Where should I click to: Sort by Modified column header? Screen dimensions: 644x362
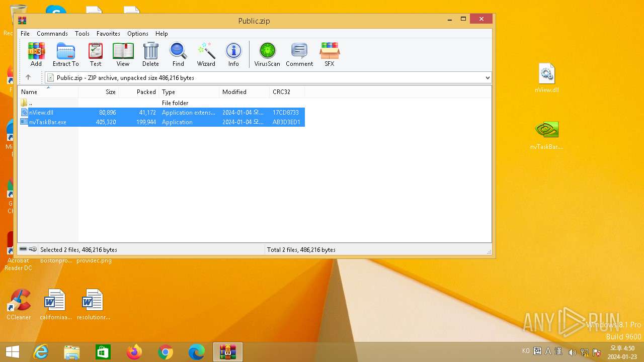[x=245, y=92]
